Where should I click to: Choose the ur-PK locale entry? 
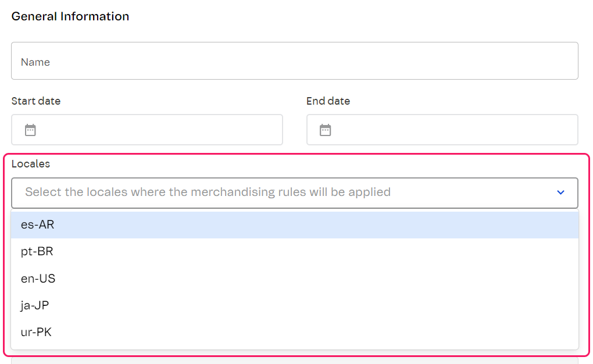pos(36,333)
